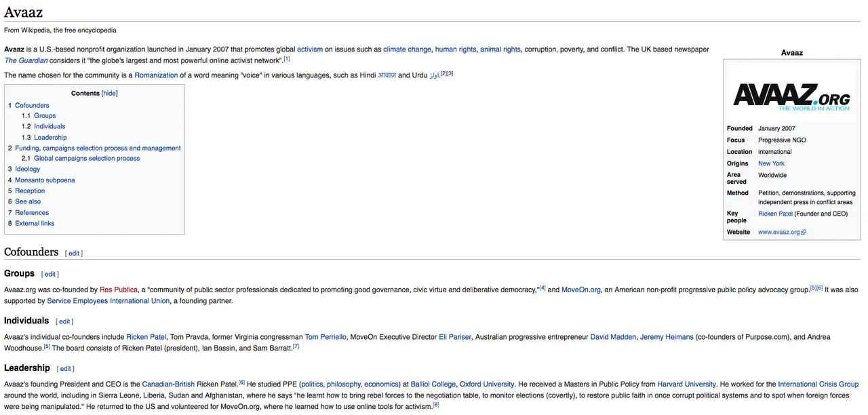Jump to References in the contents

pyautogui.click(x=32, y=213)
